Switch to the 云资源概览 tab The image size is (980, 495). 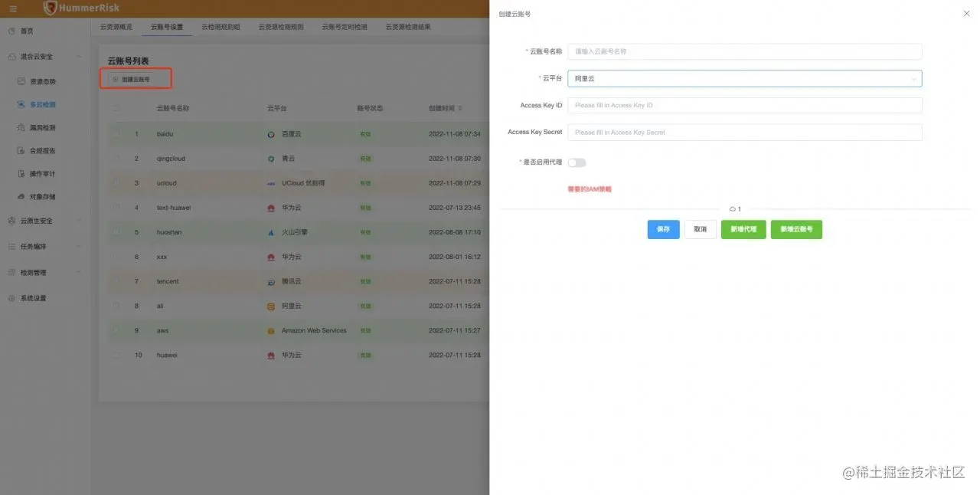(x=116, y=27)
